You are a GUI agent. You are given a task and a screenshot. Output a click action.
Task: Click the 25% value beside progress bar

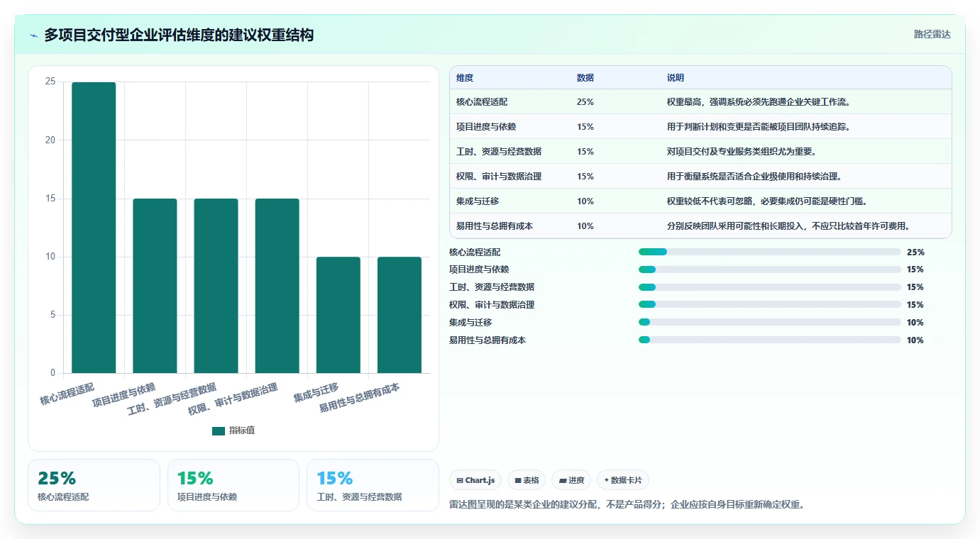(x=915, y=252)
